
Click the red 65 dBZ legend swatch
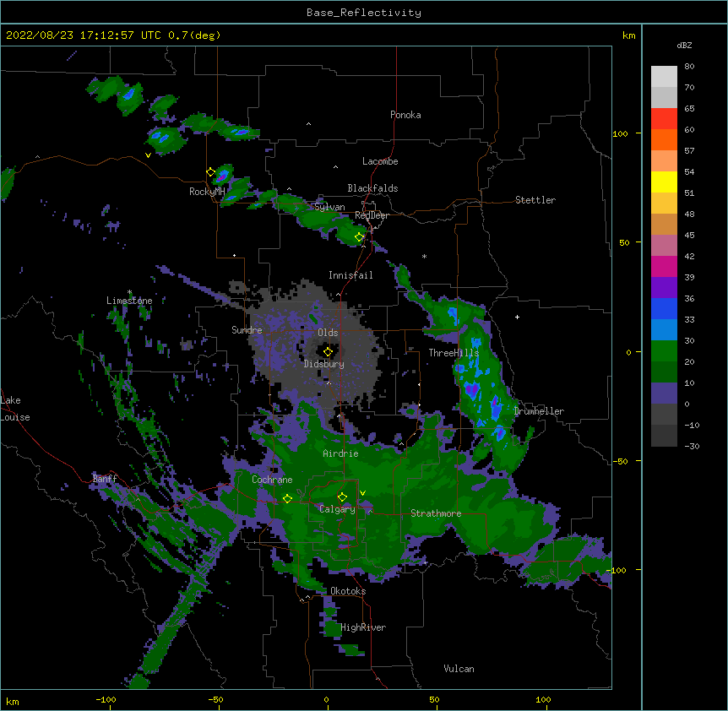[x=664, y=118]
